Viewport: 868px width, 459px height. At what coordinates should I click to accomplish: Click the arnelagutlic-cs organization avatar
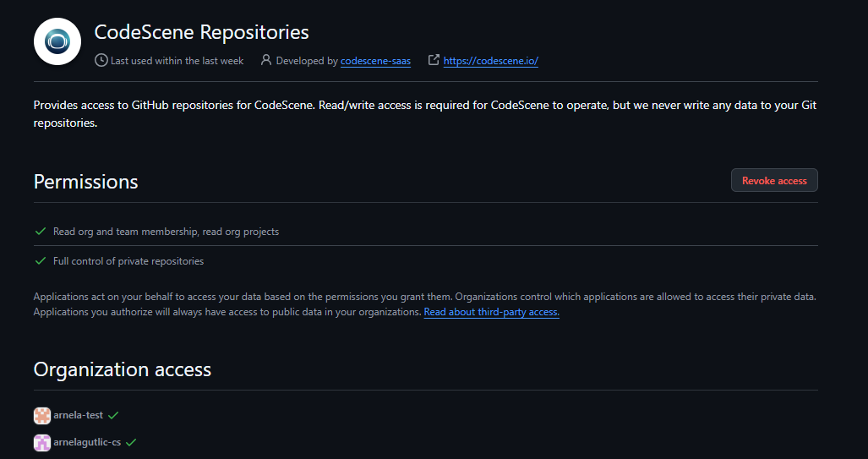click(42, 442)
